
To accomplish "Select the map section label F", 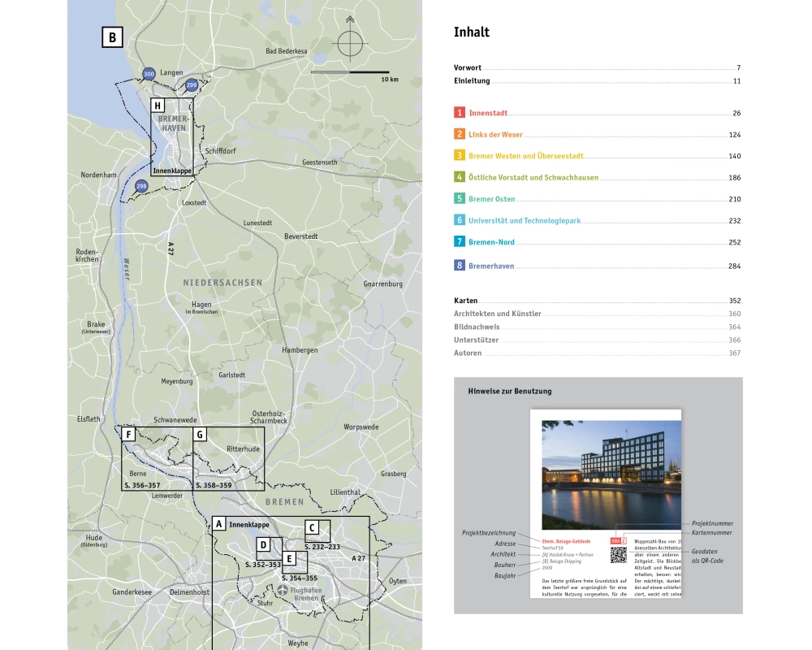I will 128,435.
